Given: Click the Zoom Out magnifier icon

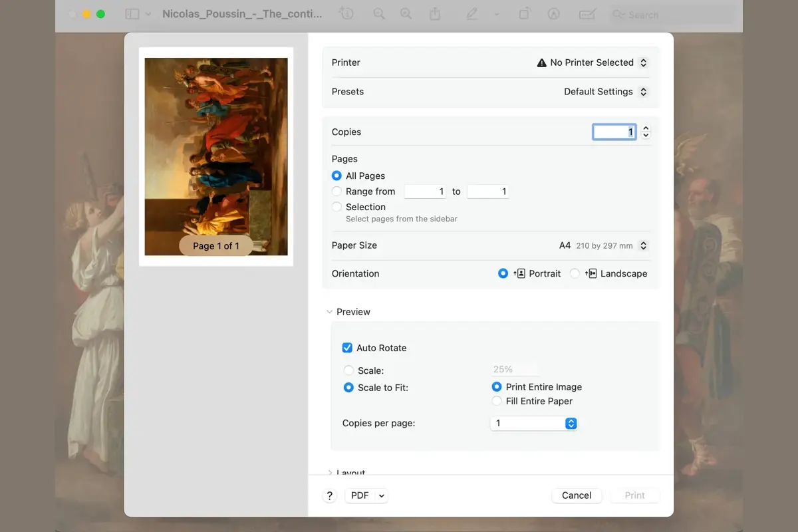Looking at the screenshot, I should 379,14.
